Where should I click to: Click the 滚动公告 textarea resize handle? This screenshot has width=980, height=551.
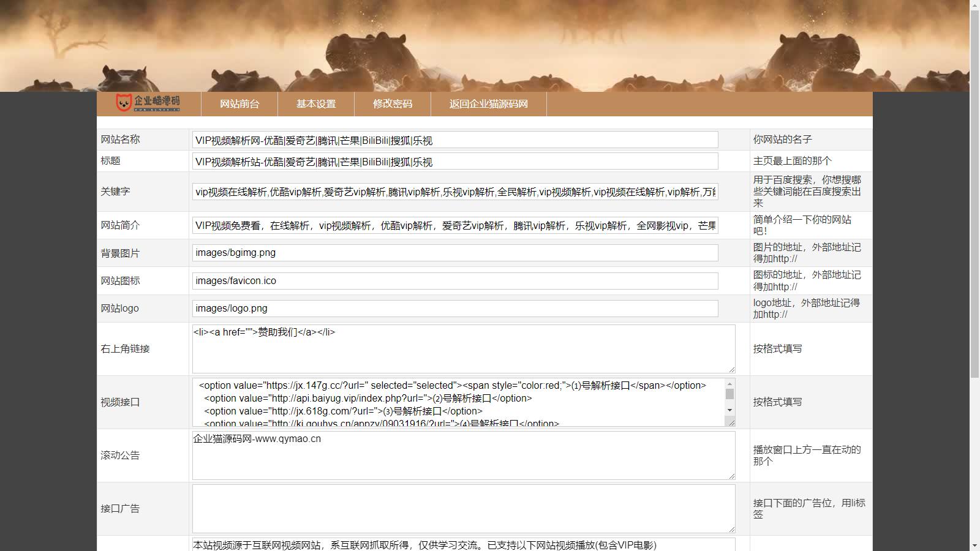pyautogui.click(x=731, y=476)
